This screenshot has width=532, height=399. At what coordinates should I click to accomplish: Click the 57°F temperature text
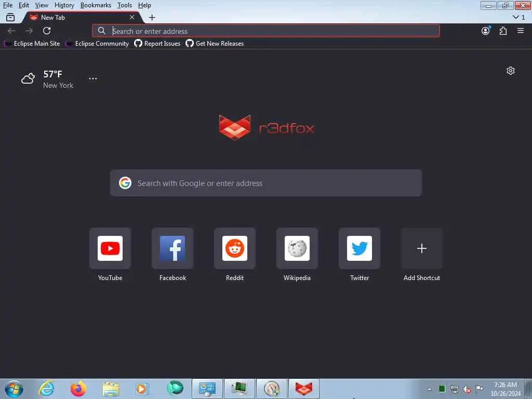tap(52, 74)
